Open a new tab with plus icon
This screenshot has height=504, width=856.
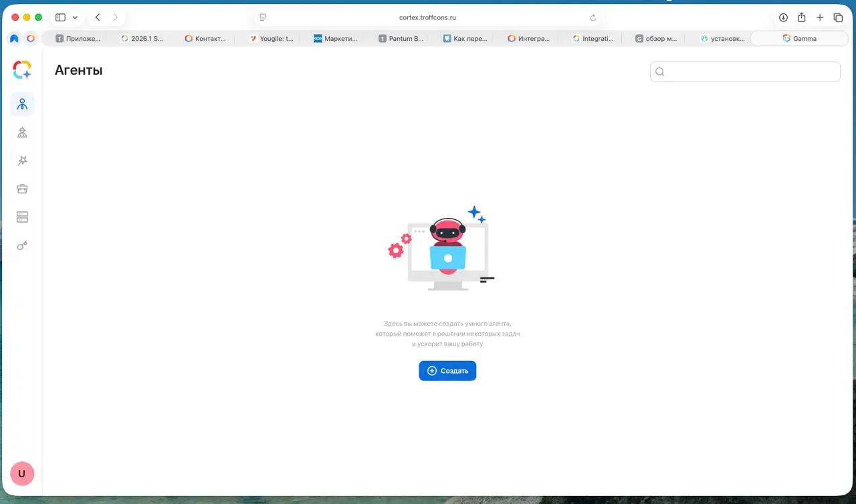(x=820, y=17)
